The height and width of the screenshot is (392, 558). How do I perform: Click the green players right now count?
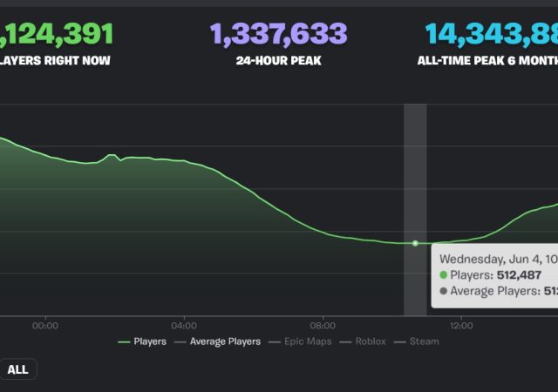pyautogui.click(x=57, y=35)
